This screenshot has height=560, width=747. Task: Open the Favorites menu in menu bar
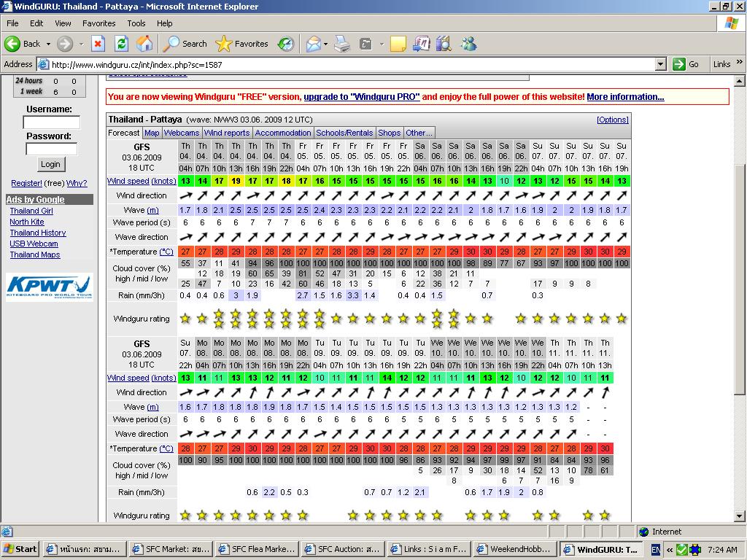click(x=98, y=23)
